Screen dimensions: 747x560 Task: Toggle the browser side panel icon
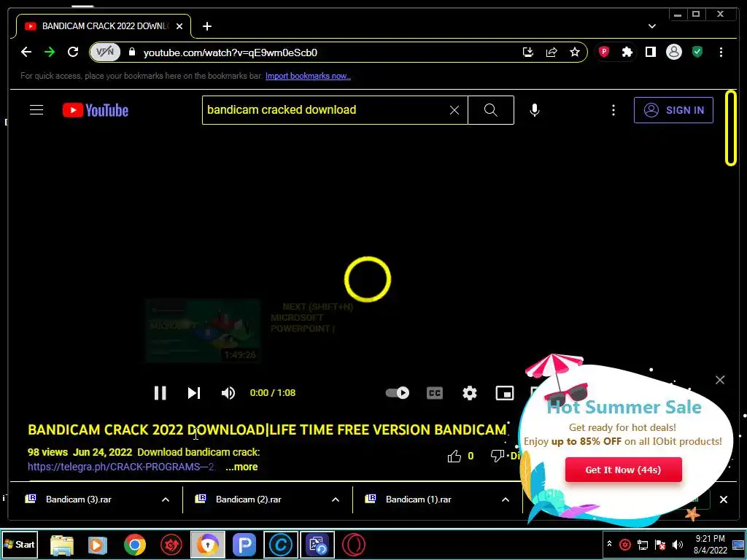coord(650,52)
